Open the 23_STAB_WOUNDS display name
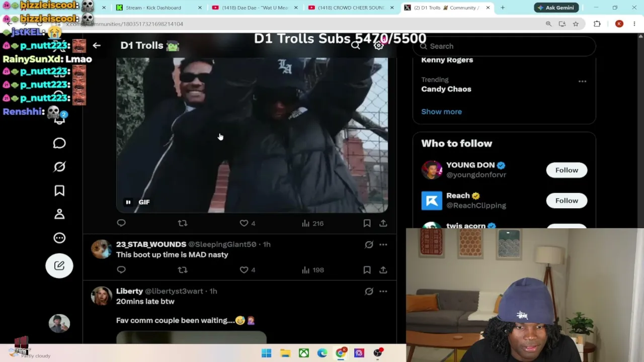The width and height of the screenshot is (644, 362). click(x=151, y=244)
